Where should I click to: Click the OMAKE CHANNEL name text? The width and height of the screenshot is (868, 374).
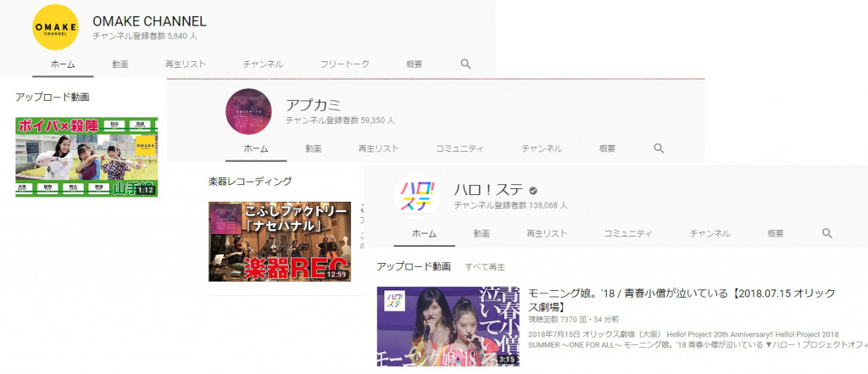pos(149,21)
